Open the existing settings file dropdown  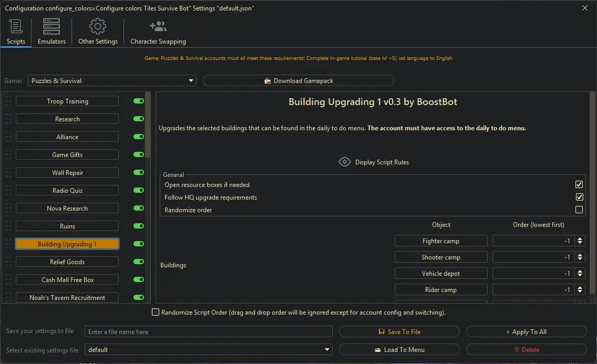(x=327, y=350)
